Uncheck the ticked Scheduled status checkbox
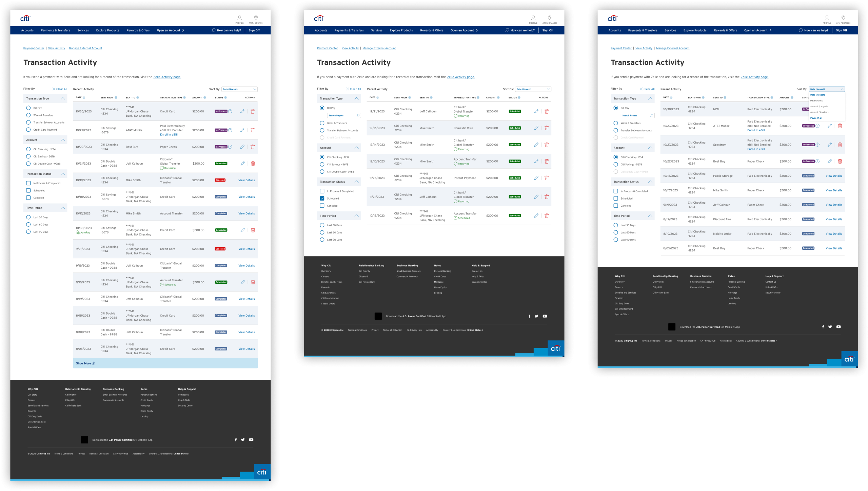The width and height of the screenshot is (868, 491). pyautogui.click(x=322, y=199)
